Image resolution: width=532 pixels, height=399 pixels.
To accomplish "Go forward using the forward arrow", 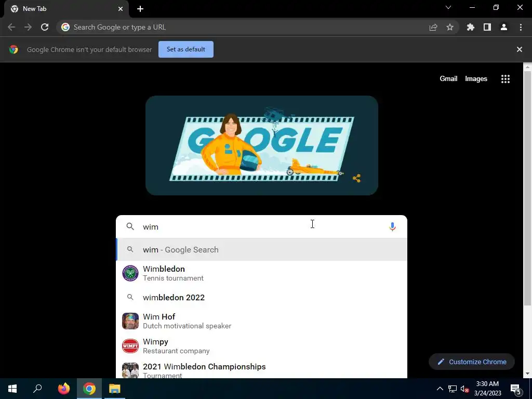I will (x=28, y=27).
